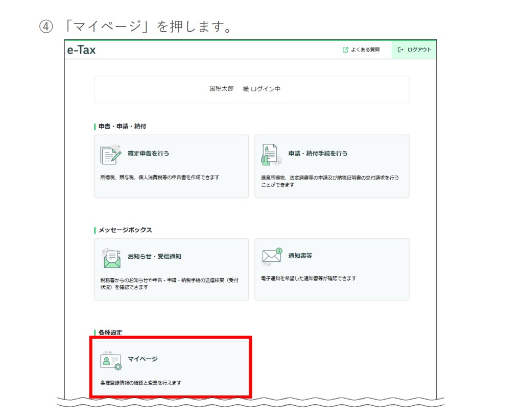This screenshot has height=420, width=520.
Task: Open the マイページ title
Action: coord(143,359)
